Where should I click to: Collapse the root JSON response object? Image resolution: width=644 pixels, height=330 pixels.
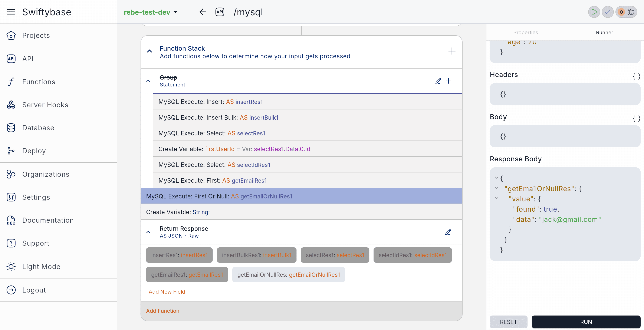(496, 178)
